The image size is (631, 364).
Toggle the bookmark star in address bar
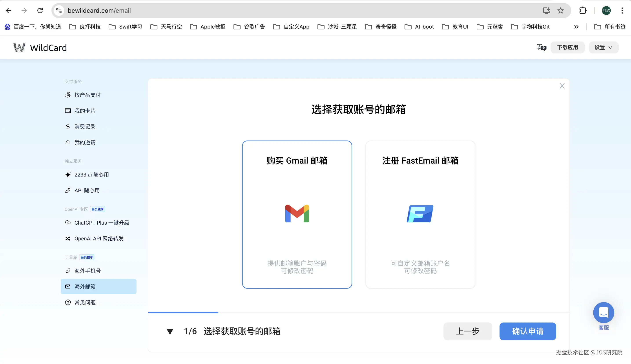(x=560, y=10)
